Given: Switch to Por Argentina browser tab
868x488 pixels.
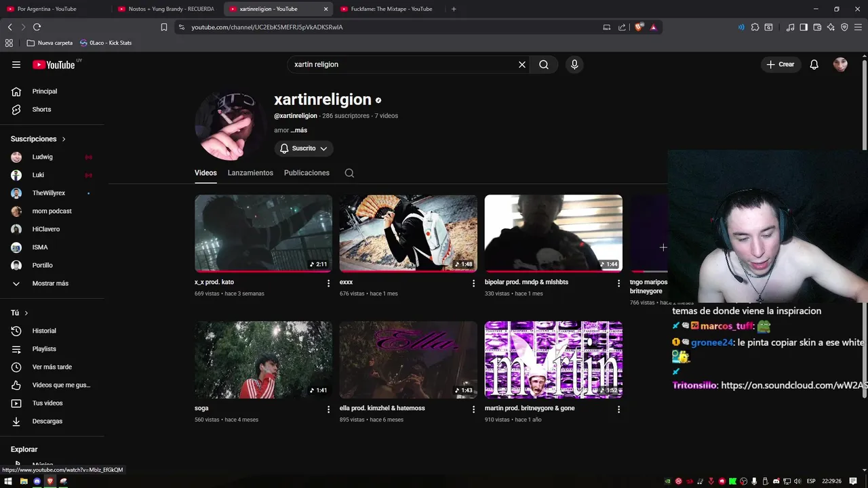Looking at the screenshot, I should pos(54,9).
